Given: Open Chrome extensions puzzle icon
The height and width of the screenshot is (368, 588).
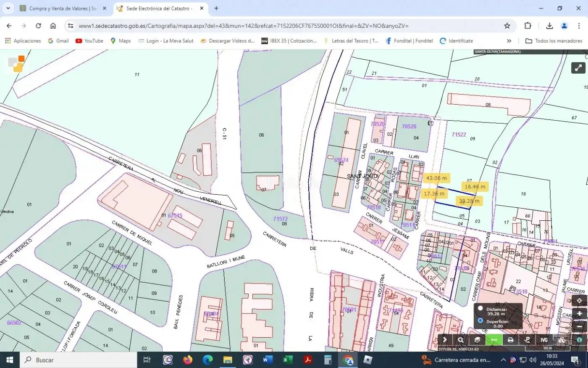Looking at the screenshot, I should pos(528,26).
